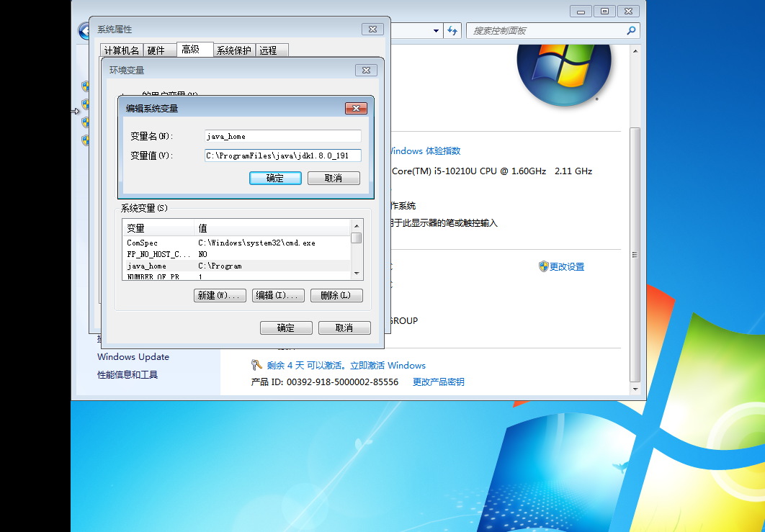This screenshot has width=765, height=532.
Task: Confirm the Edit System Variable dialog with 确定
Action: click(275, 178)
